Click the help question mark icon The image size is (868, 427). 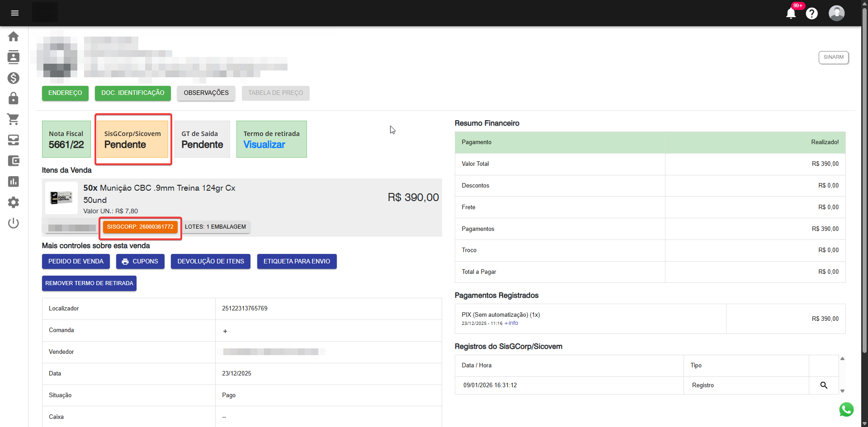tap(811, 14)
